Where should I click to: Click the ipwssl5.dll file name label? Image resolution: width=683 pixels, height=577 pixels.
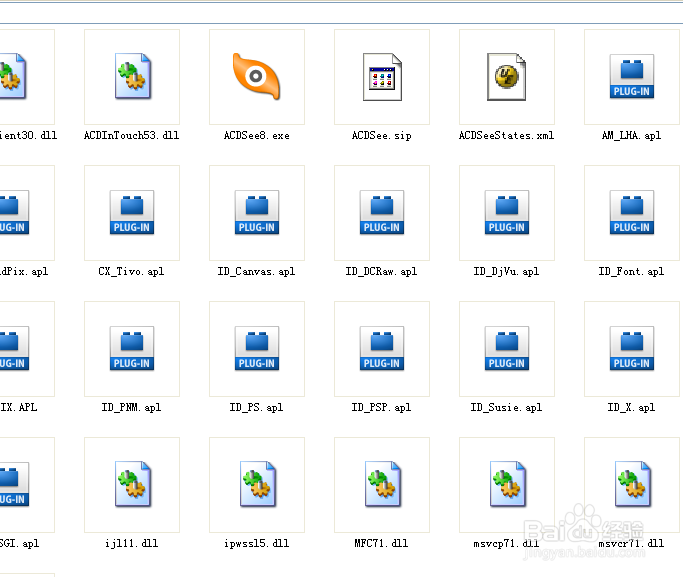pyautogui.click(x=257, y=543)
